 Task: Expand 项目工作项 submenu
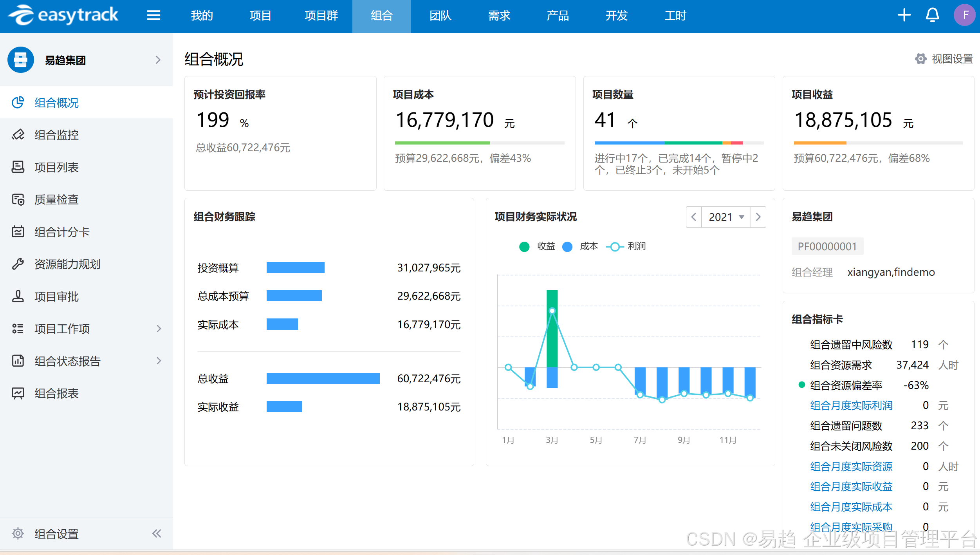coord(159,329)
